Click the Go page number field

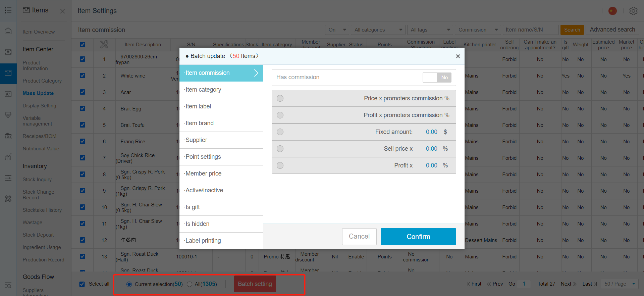click(524, 284)
